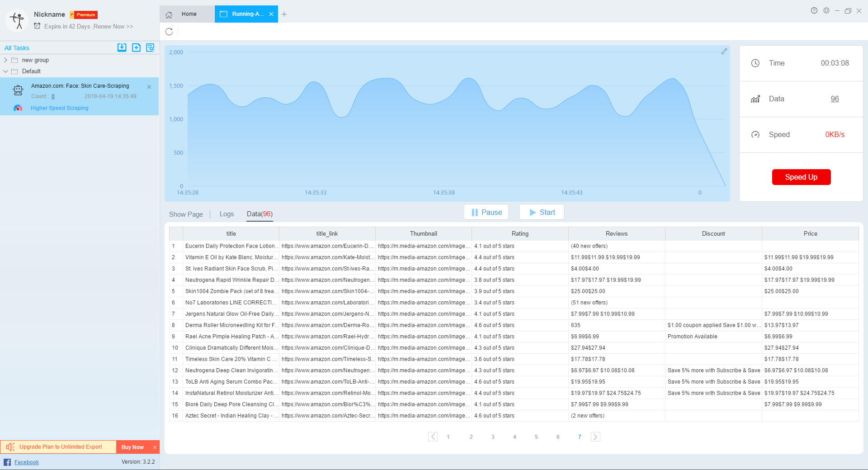Open the Logs tab
Viewport: 868px width, 470px height.
pos(226,214)
